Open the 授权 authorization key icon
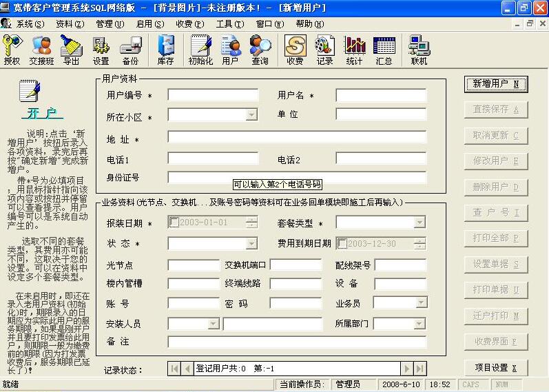549x392 pixels. pyautogui.click(x=12, y=50)
